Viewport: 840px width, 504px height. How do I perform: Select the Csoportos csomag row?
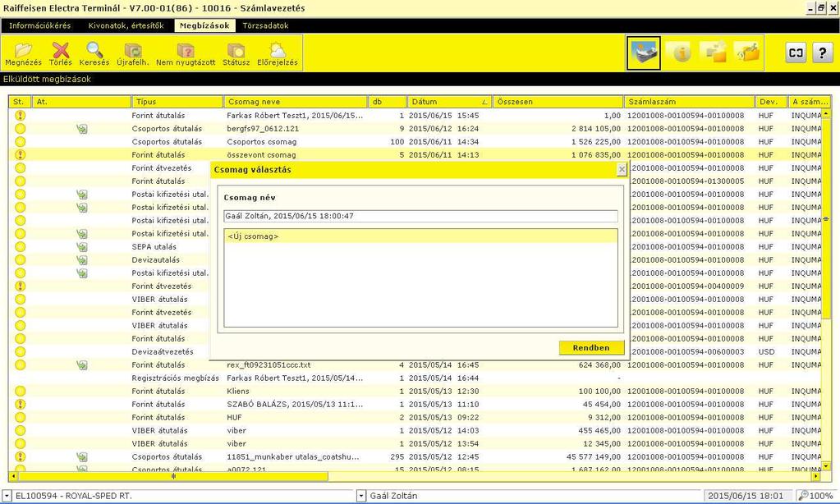coord(415,142)
